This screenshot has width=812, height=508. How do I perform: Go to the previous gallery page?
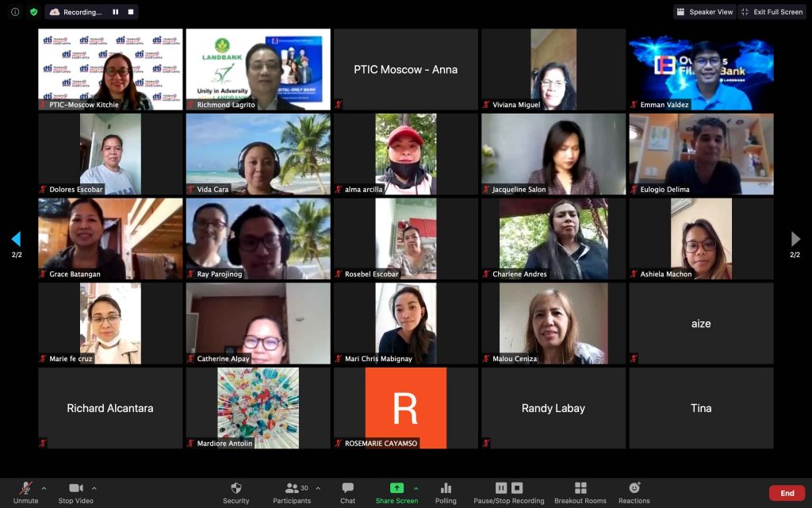click(17, 239)
